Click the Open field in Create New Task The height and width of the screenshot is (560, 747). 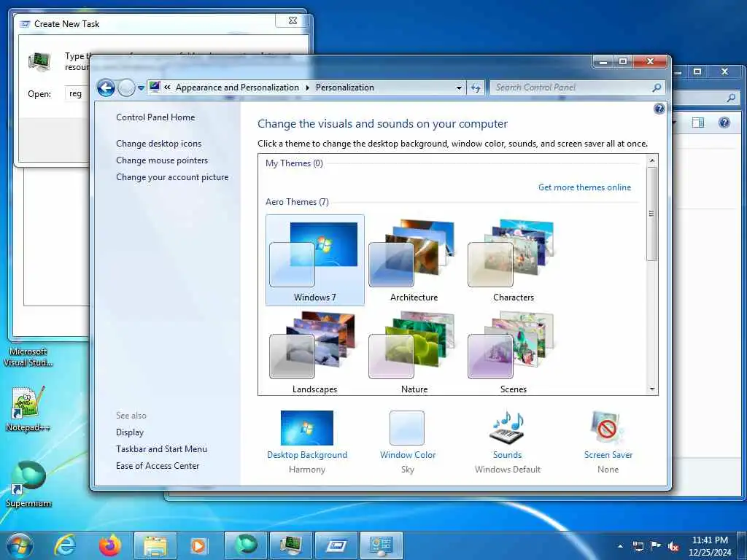click(76, 94)
